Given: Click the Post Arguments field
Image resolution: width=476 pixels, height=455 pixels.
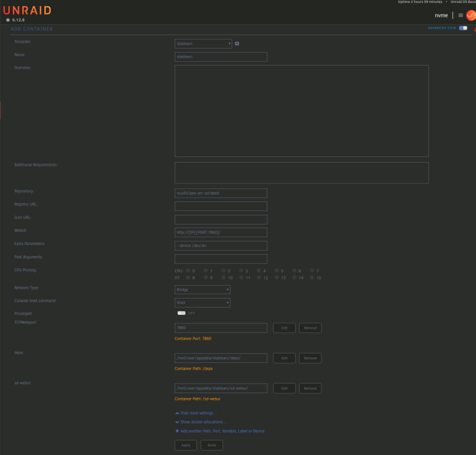Looking at the screenshot, I should point(221,259).
